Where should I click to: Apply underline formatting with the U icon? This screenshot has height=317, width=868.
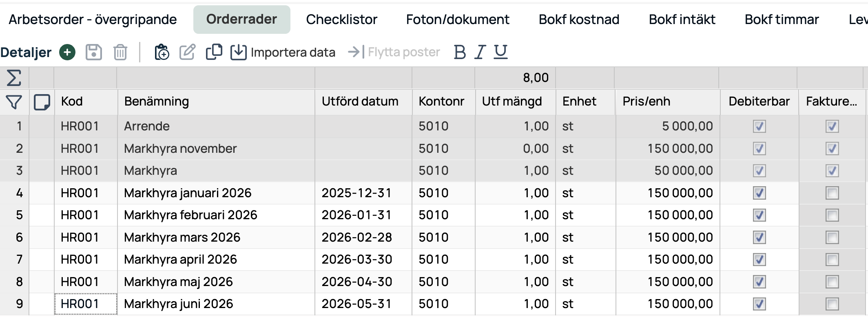point(500,52)
